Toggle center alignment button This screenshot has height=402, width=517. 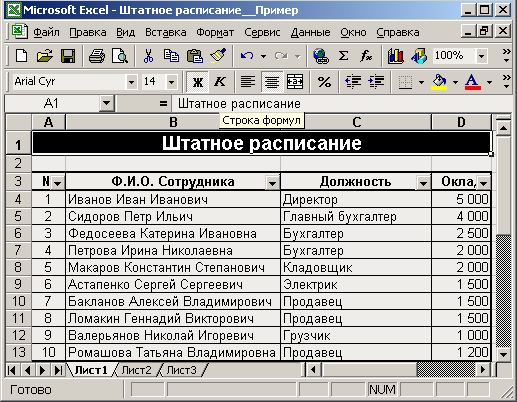272,81
